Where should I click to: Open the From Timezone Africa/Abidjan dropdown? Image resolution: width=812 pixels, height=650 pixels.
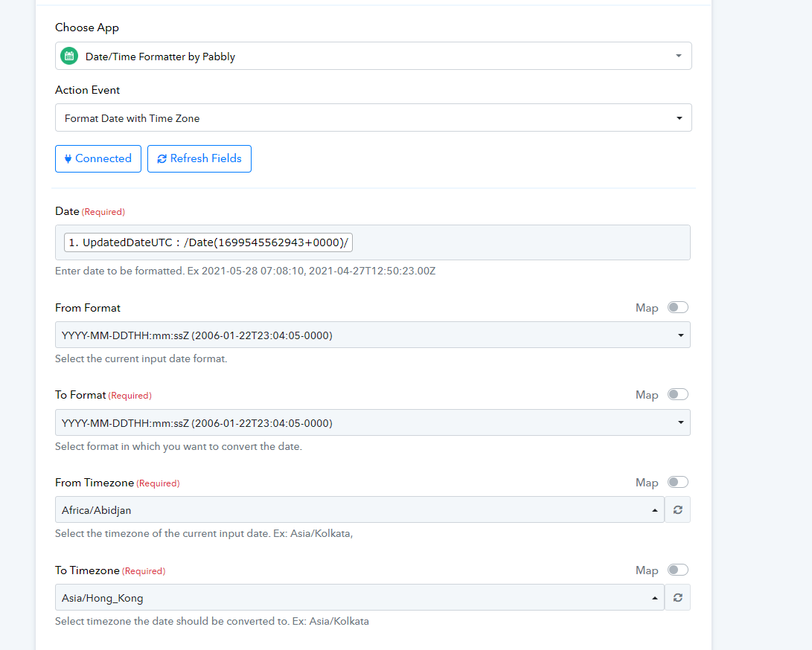[x=360, y=509]
